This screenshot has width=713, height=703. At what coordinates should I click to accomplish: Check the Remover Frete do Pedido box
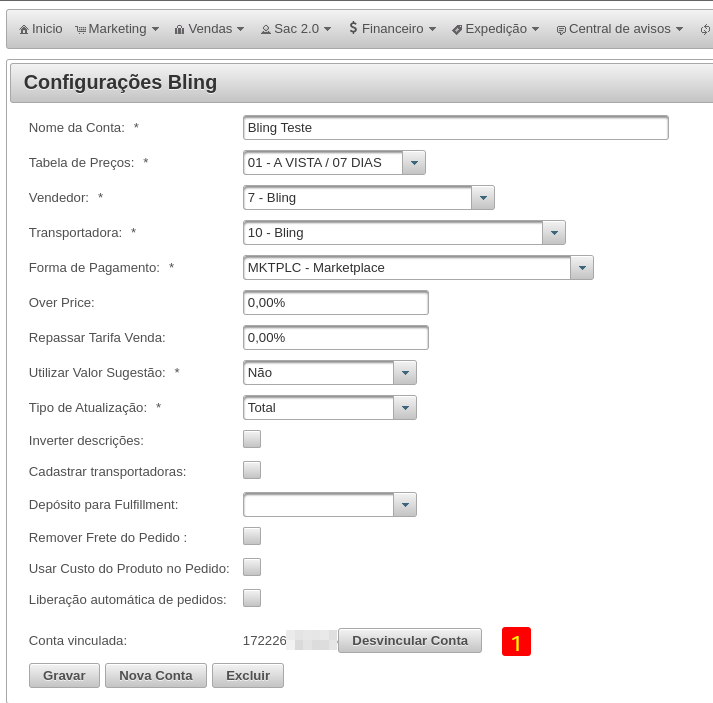point(252,536)
